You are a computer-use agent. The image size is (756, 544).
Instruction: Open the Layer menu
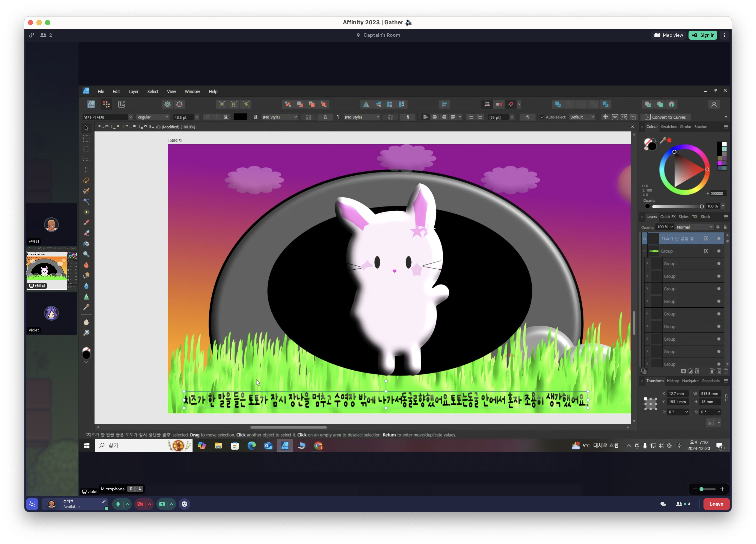[x=133, y=91]
